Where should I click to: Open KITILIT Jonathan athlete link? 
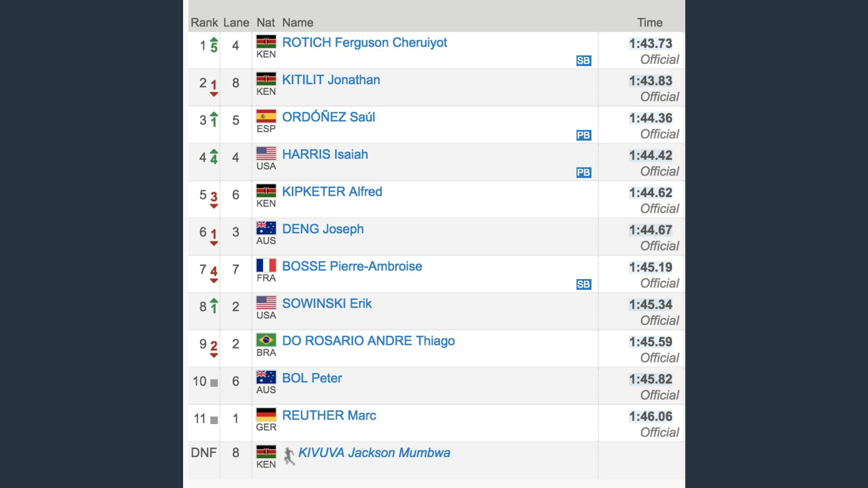click(x=331, y=80)
